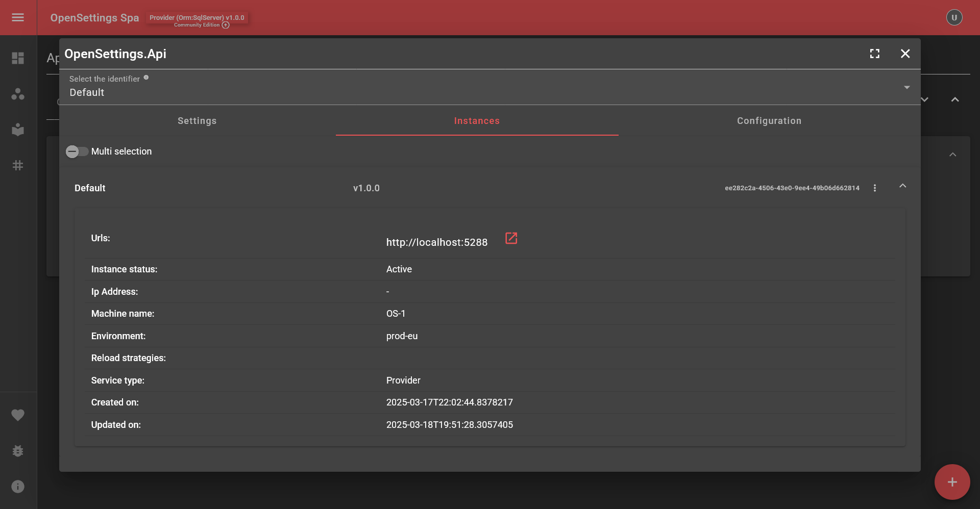Open the sponsor heart icon
980x509 pixels.
18,415
